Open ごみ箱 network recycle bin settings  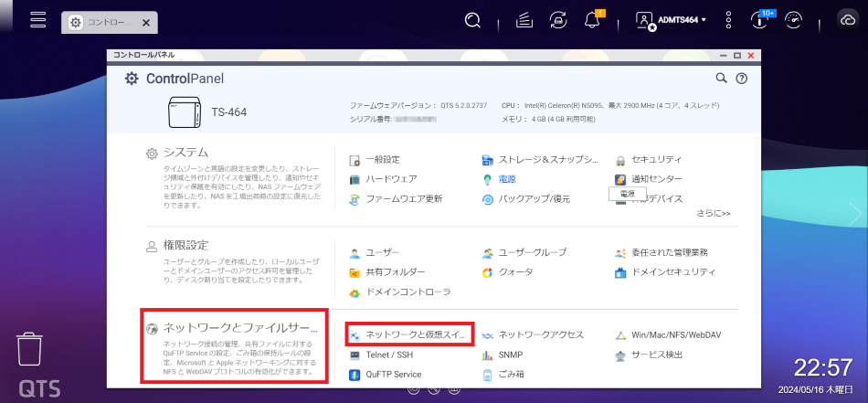(503, 375)
